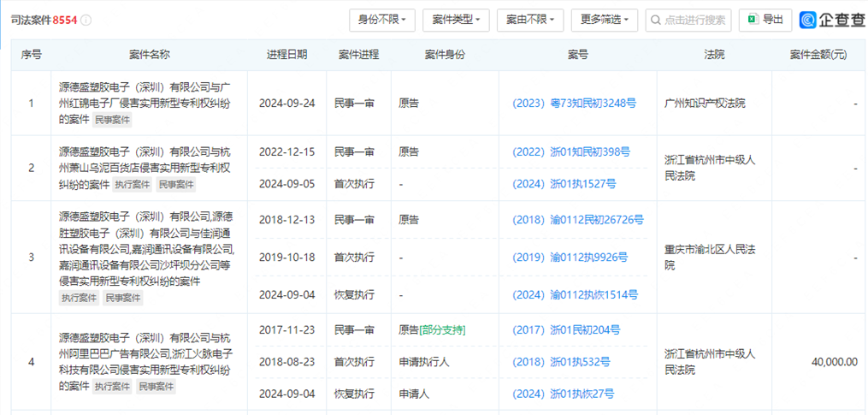Click the 进程日期 column header
The height and width of the screenshot is (415, 868).
tap(286, 55)
